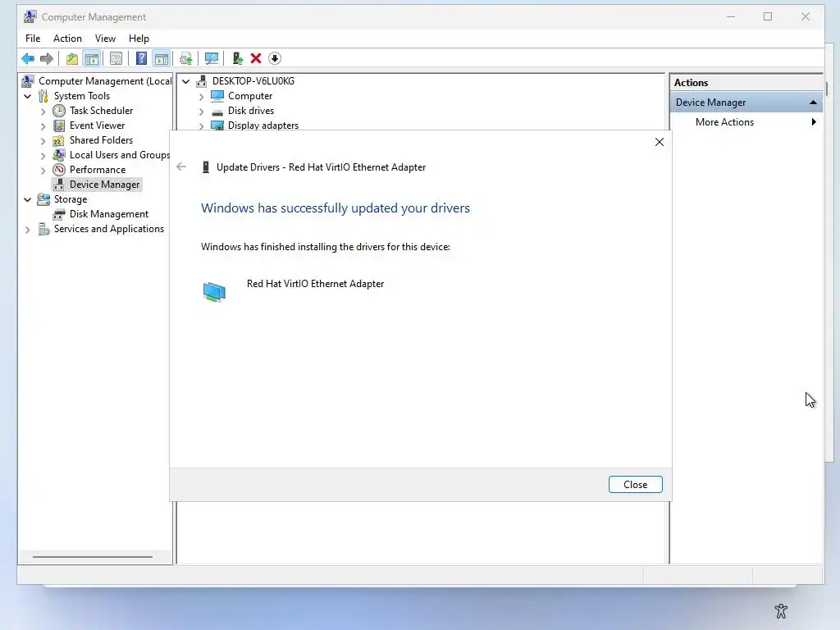Click the back arrow in Update Drivers dialog
Screen dimensions: 840x630
click(x=181, y=167)
